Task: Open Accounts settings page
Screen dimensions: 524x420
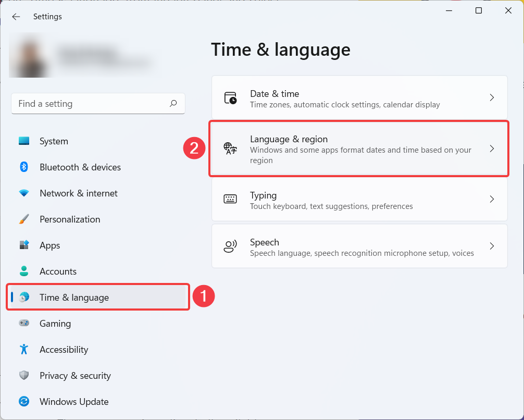Action: (98, 271)
